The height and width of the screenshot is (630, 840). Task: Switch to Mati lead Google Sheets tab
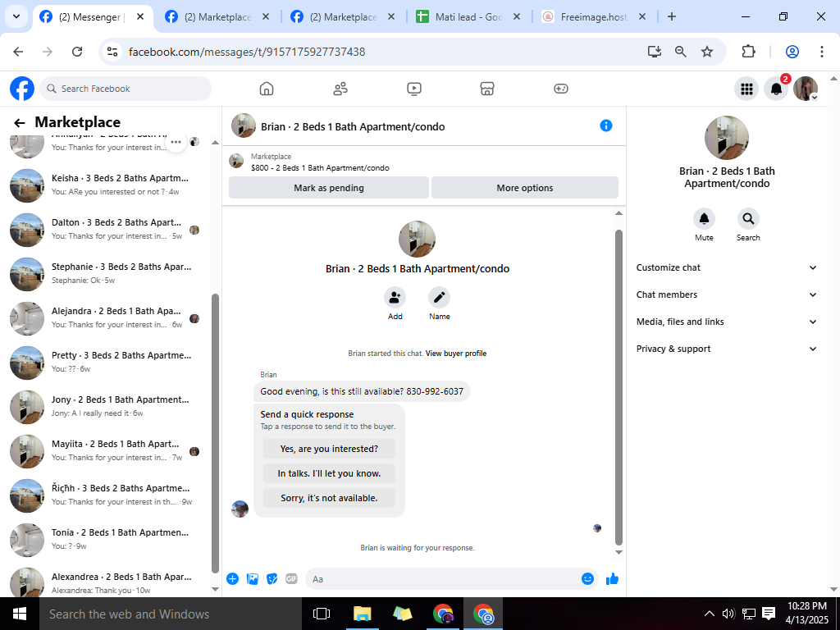pyautogui.click(x=469, y=17)
